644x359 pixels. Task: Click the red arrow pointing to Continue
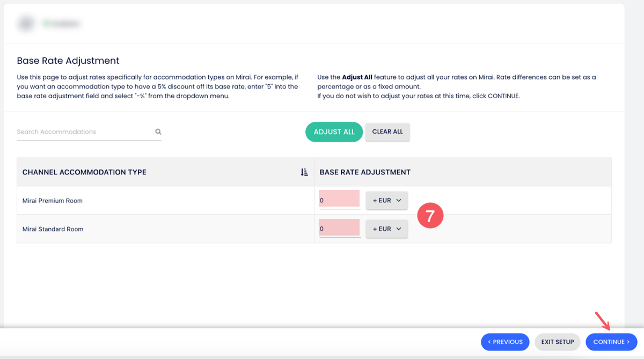tap(603, 321)
